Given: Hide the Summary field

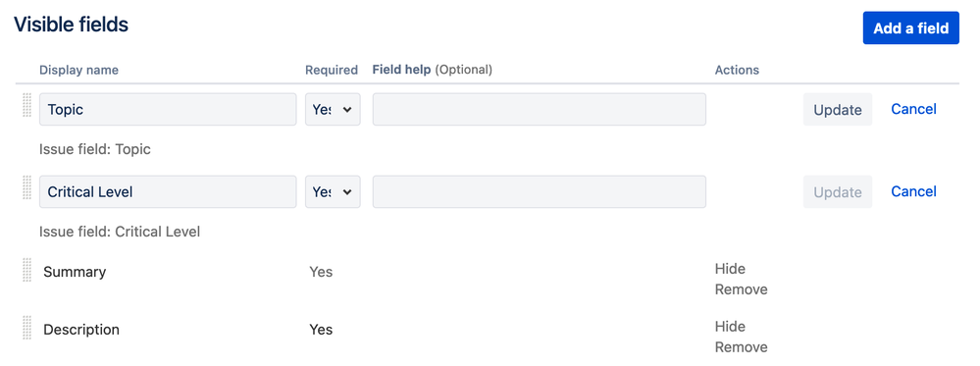Looking at the screenshot, I should tap(730, 269).
